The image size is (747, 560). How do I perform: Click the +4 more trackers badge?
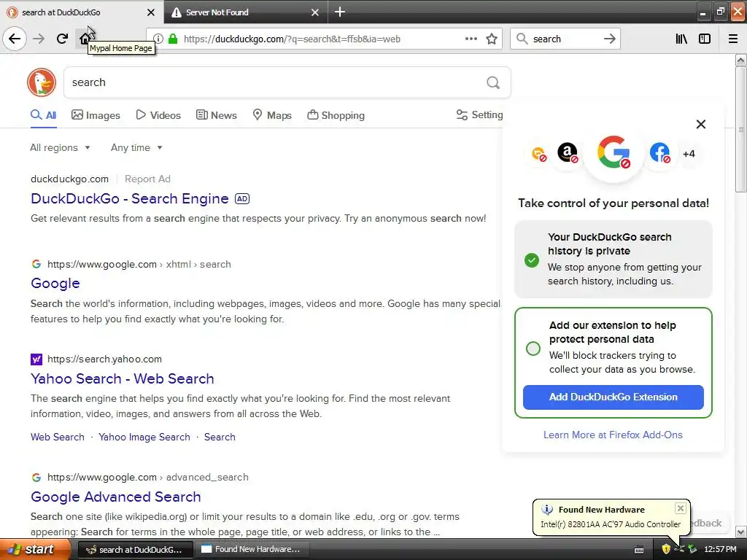(x=689, y=154)
